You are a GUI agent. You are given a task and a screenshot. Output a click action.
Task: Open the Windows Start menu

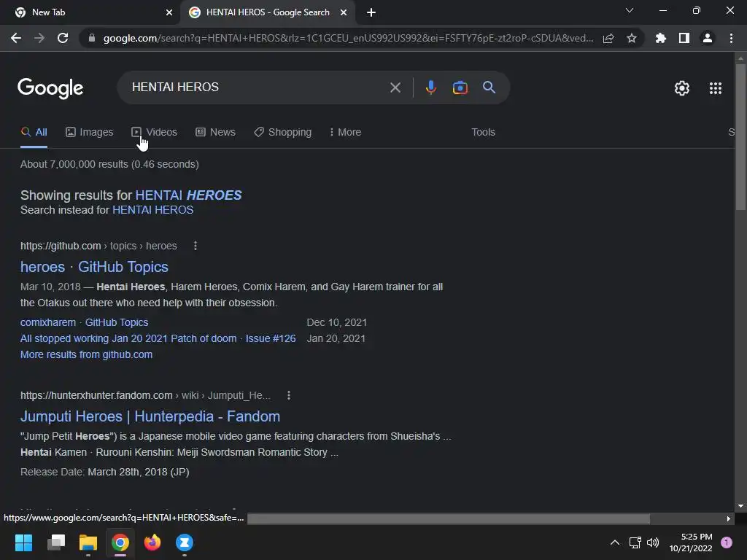click(23, 542)
